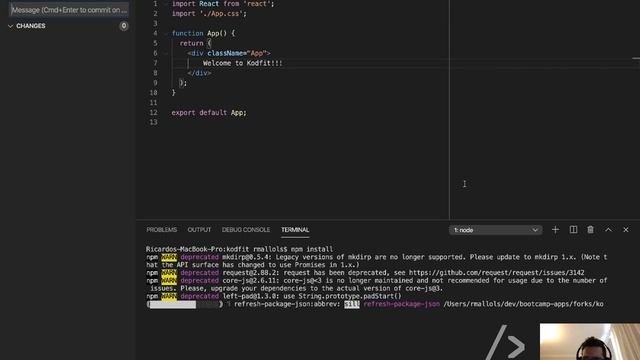Viewport: 640px width, 360px height.
Task: Click the 'return (' line in editor
Action: (x=195, y=43)
